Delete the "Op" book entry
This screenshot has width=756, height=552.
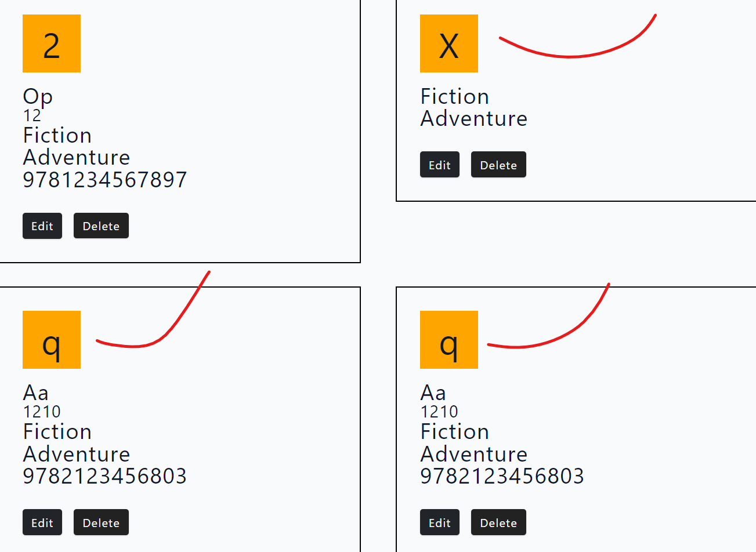pos(101,226)
